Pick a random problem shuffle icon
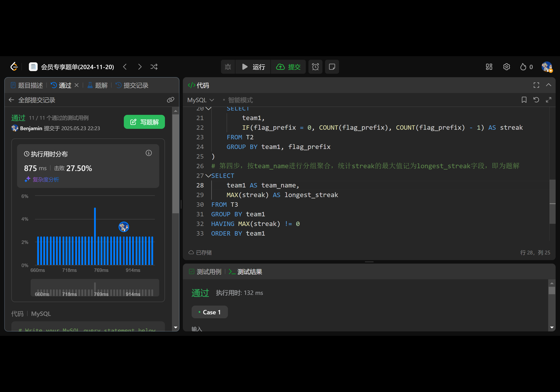 coord(154,67)
